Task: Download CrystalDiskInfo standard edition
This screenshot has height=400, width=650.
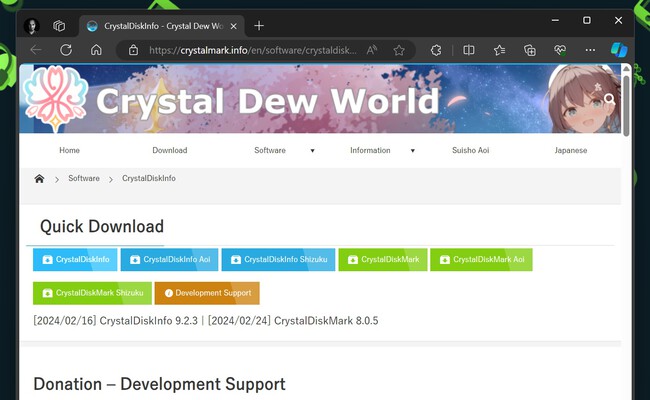Action: click(75, 259)
